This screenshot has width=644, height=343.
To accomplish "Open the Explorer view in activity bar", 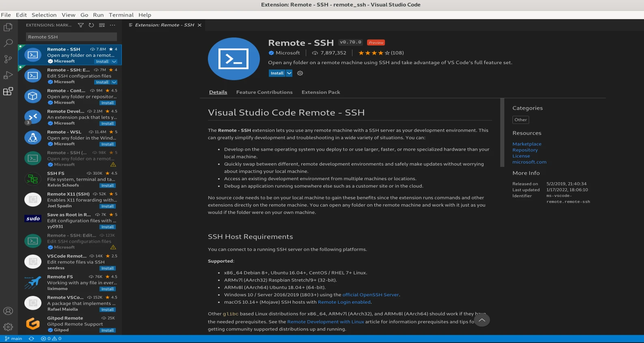I will (x=8, y=27).
